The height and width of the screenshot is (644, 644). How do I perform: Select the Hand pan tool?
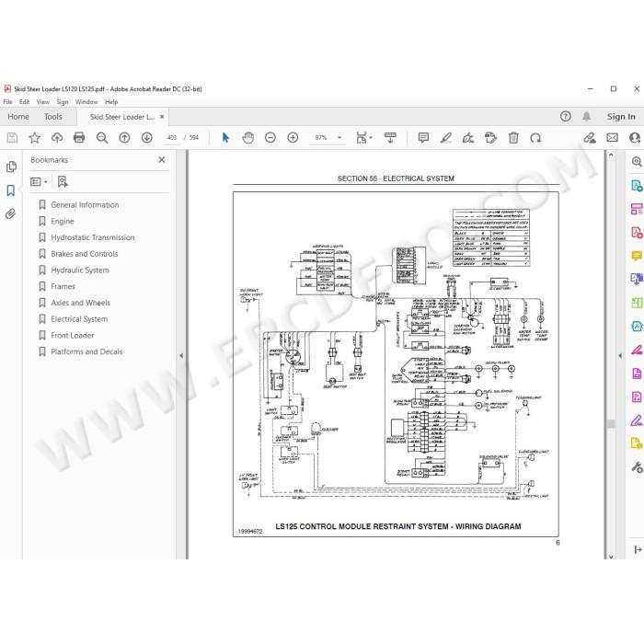[x=248, y=138]
